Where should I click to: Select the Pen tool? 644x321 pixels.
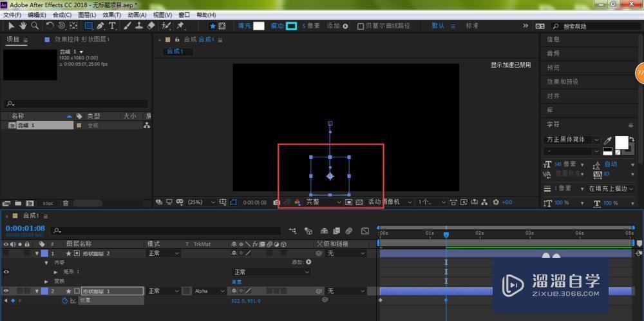[100, 26]
